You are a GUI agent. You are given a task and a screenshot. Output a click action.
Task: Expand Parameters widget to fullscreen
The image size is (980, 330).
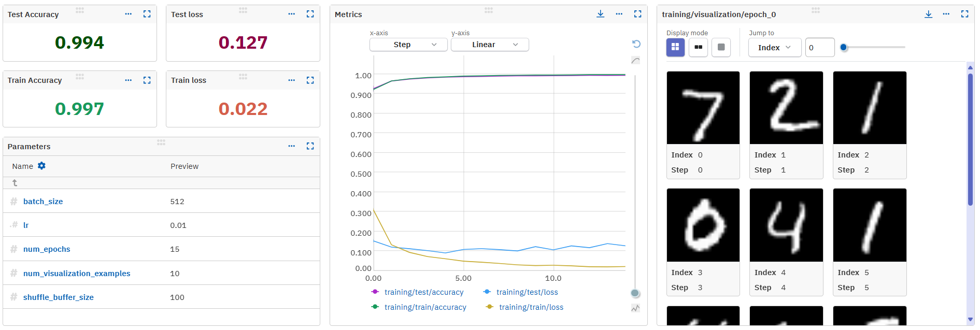310,146
